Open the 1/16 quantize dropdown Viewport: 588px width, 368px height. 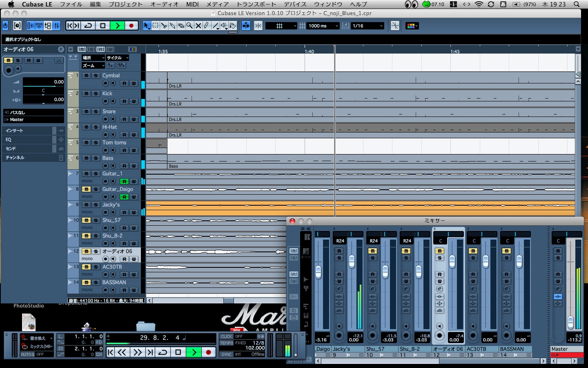pyautogui.click(x=368, y=26)
